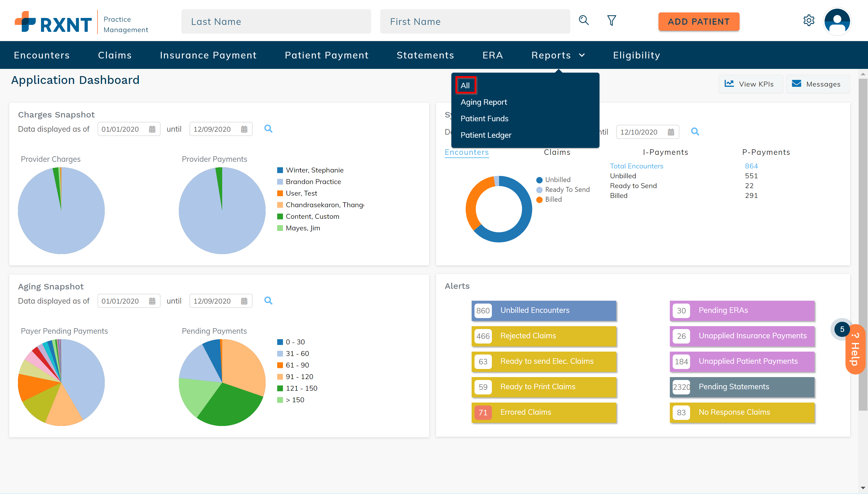Image resolution: width=868 pixels, height=494 pixels.
Task: Toggle the Unbilled legend item
Action: pyautogui.click(x=557, y=180)
